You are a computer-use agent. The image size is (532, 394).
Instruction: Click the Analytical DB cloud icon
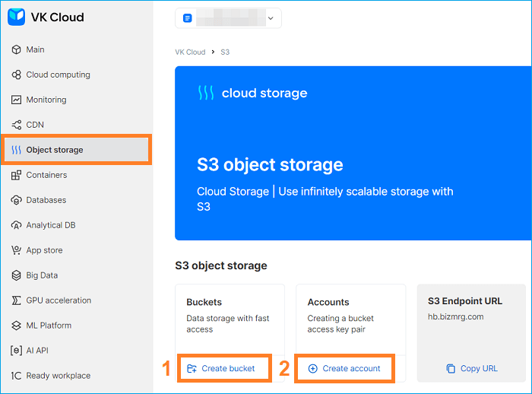(x=16, y=225)
